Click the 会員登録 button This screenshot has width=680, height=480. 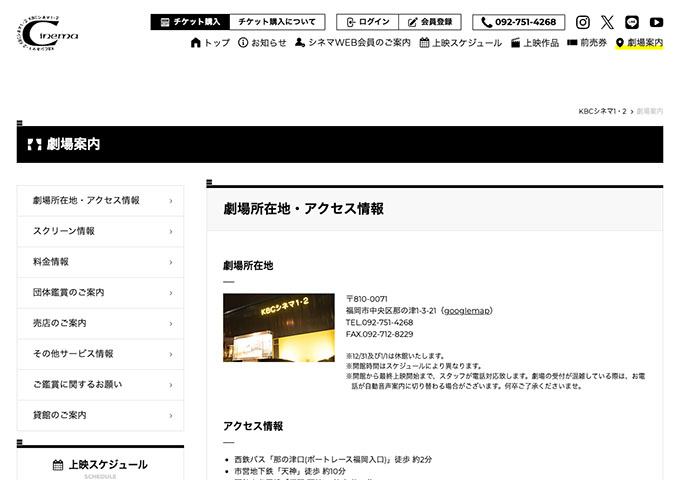point(430,22)
